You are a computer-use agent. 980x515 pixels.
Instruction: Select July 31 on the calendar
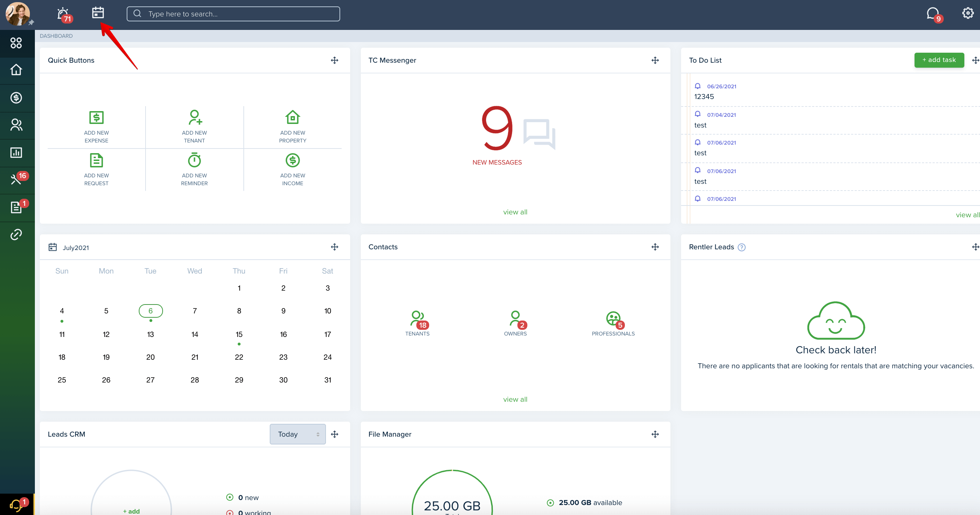click(x=327, y=380)
